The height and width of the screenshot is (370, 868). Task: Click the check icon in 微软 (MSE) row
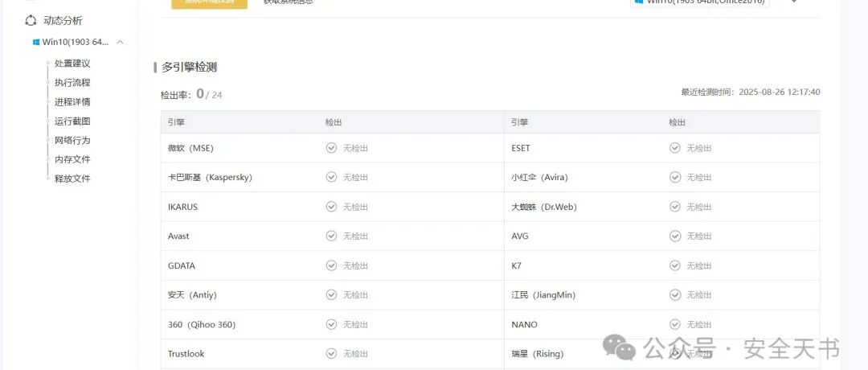coord(331,148)
